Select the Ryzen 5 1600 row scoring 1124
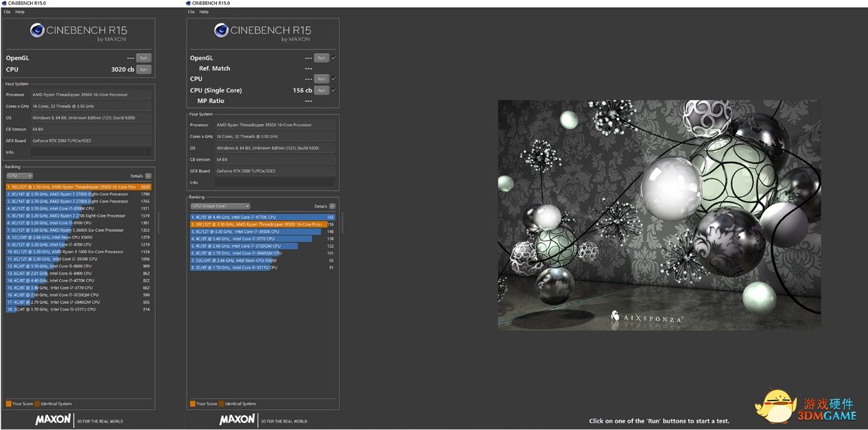 [x=79, y=252]
